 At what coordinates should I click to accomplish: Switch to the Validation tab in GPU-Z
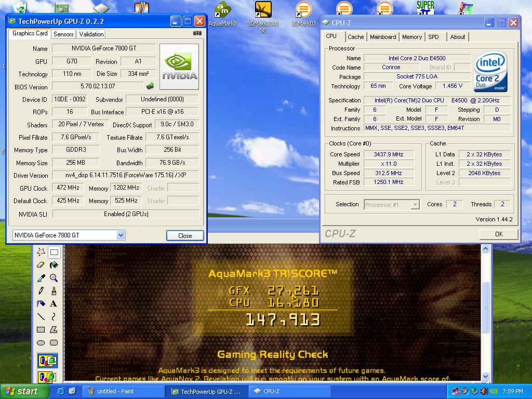pos(91,34)
